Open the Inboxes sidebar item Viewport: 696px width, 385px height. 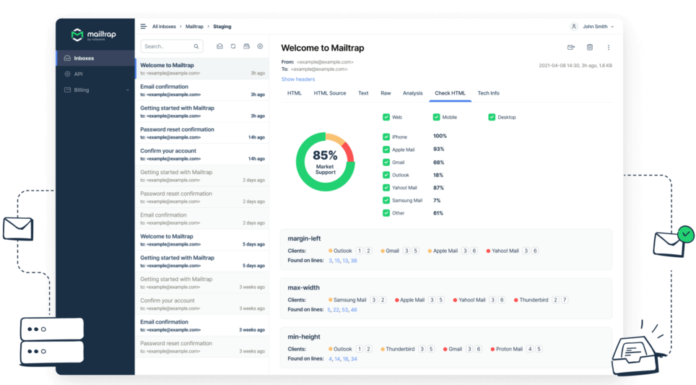[x=95, y=58]
